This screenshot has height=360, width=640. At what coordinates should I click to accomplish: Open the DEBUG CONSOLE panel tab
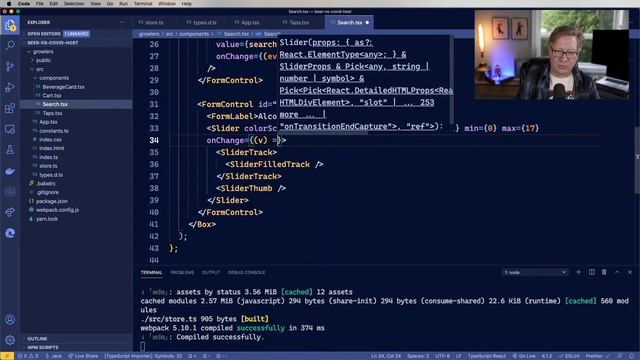[x=246, y=272]
